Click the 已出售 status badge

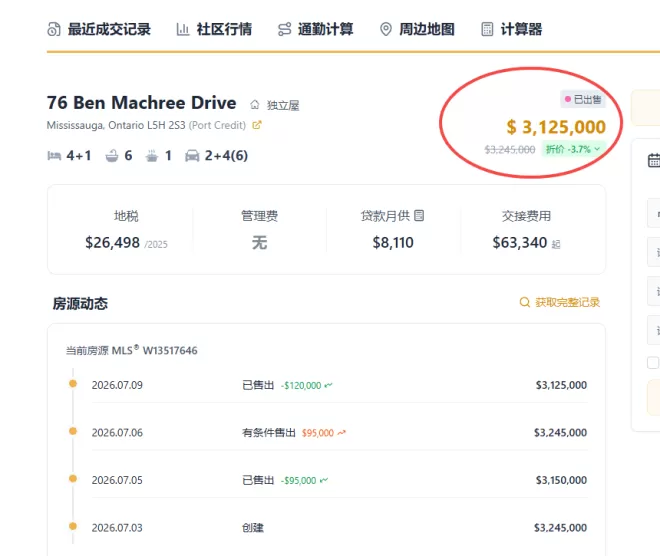(x=583, y=99)
